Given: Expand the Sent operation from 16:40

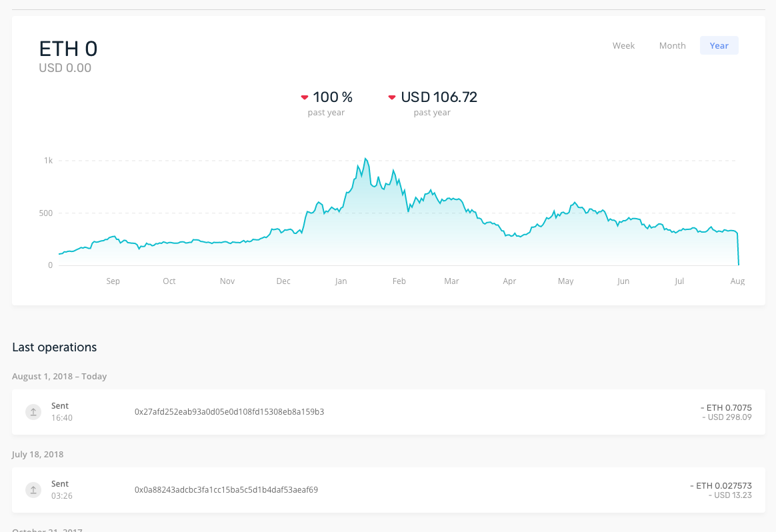Looking at the screenshot, I should click(x=60, y=411).
